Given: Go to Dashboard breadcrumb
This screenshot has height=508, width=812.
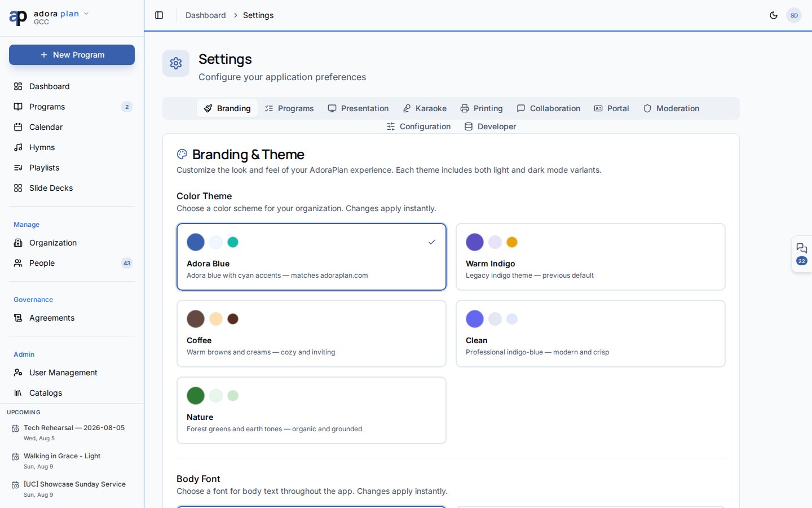Looking at the screenshot, I should [x=205, y=15].
